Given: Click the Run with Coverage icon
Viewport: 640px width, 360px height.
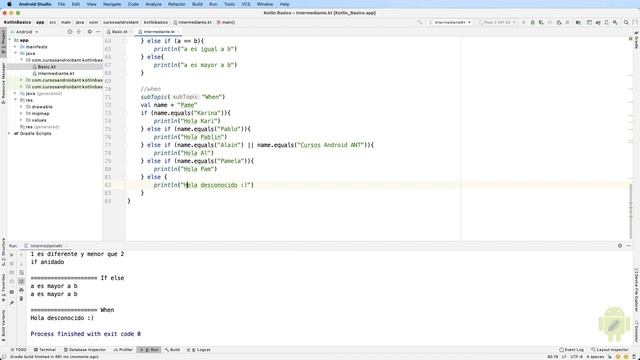Looking at the screenshot, I should (541, 22).
